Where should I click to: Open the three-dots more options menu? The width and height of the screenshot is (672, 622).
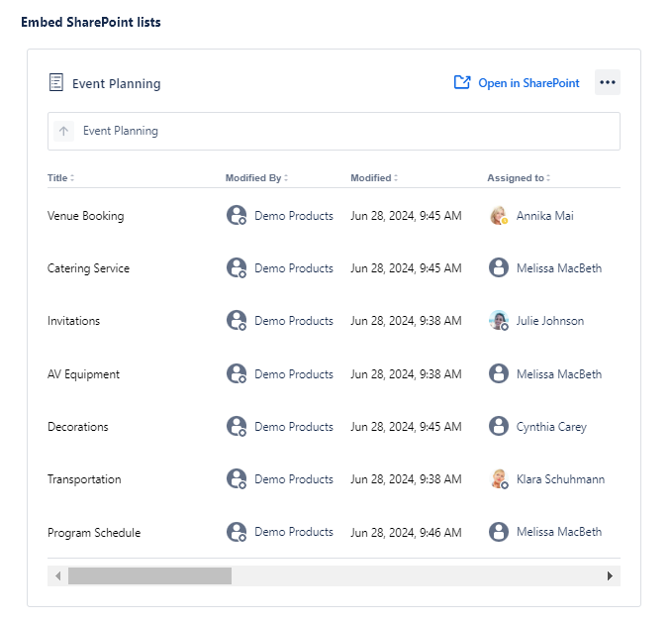point(607,83)
